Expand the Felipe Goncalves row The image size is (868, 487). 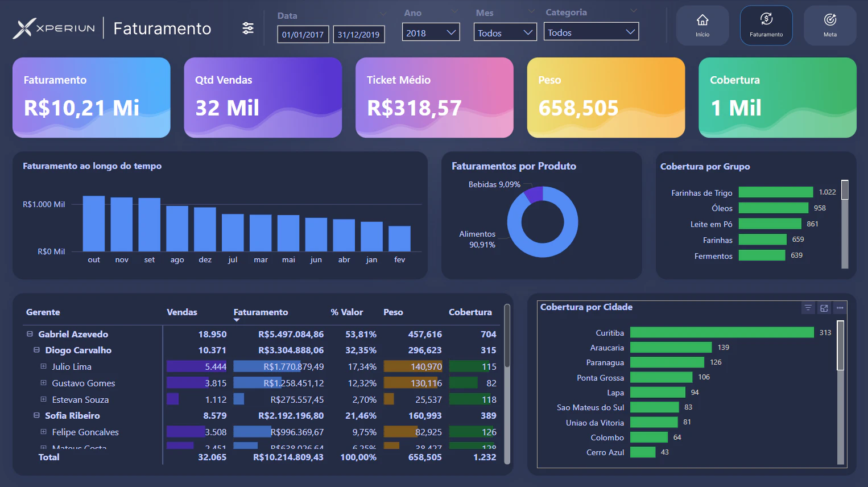point(43,432)
